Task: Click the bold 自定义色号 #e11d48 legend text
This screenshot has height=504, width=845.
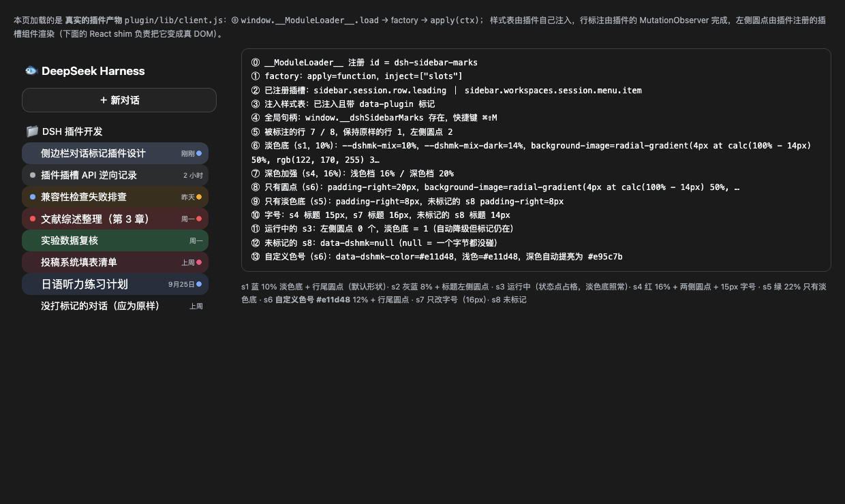Action: [312, 300]
